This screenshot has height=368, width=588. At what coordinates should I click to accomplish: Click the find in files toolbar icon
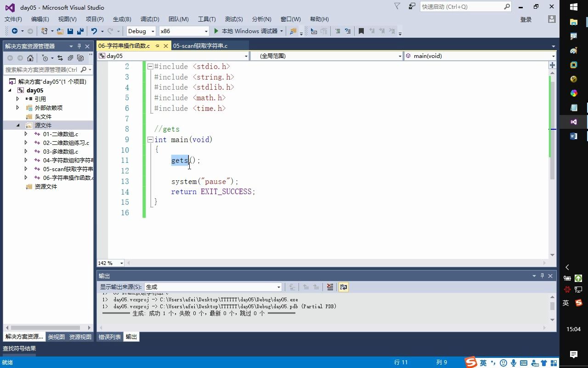293,31
